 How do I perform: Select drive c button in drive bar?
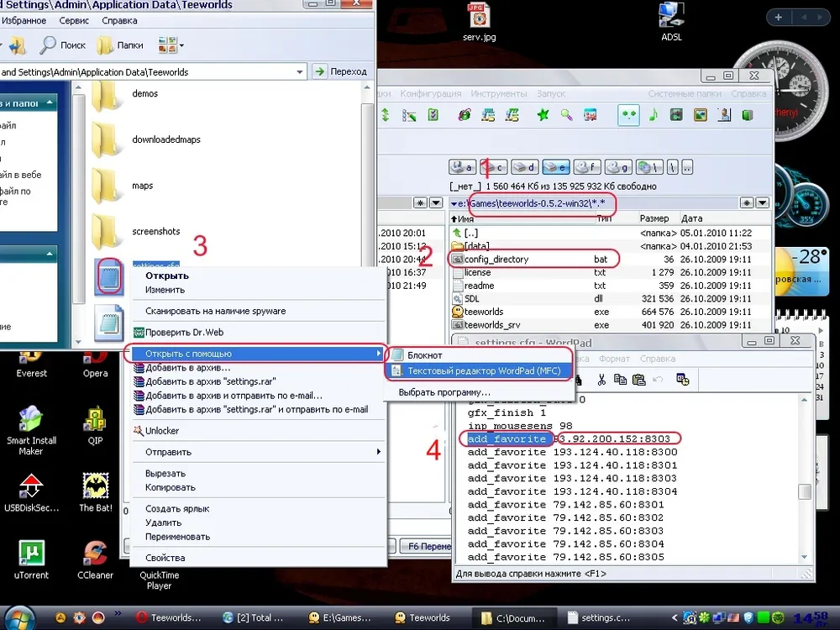pos(495,166)
